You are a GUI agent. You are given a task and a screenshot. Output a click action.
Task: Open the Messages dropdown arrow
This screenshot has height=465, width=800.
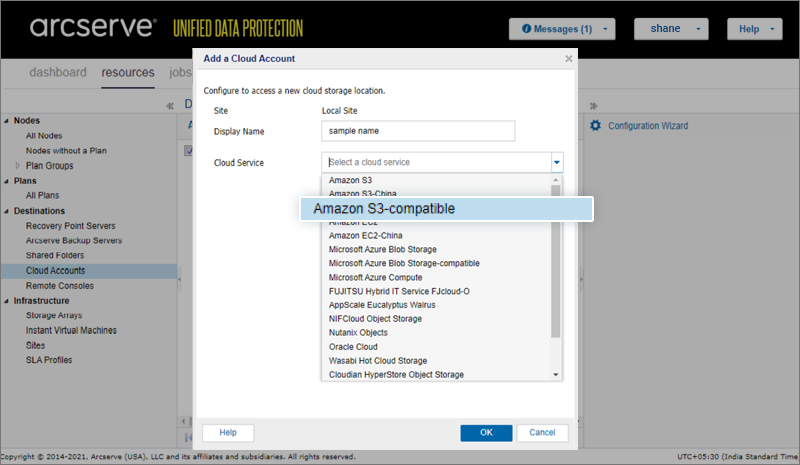click(x=605, y=29)
